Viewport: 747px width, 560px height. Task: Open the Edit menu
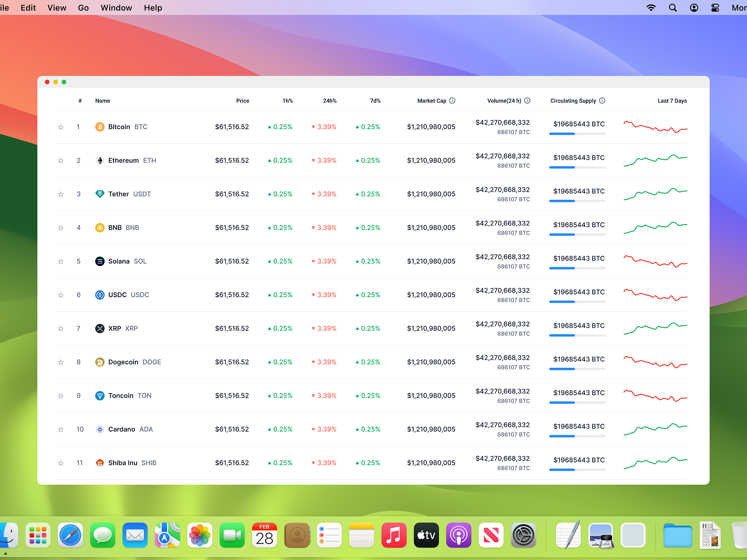(28, 7)
